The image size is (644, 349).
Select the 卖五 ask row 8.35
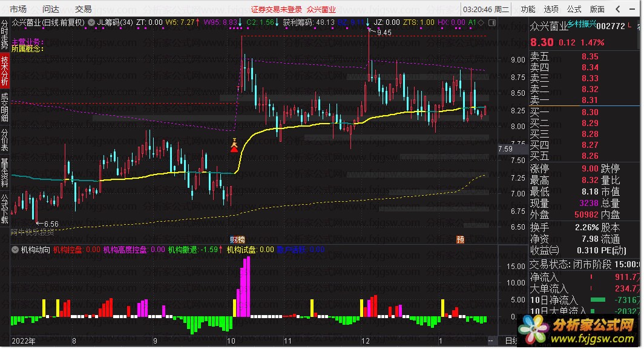(583, 57)
